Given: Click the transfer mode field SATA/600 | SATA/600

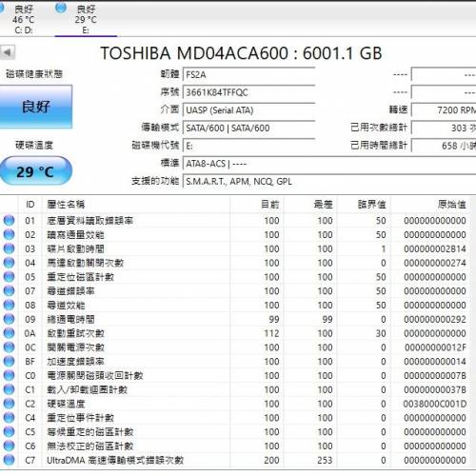Looking at the screenshot, I should (248, 129).
